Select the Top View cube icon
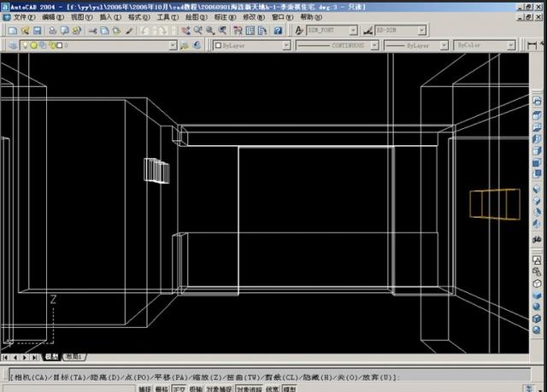The height and width of the screenshot is (392, 547). point(537,115)
